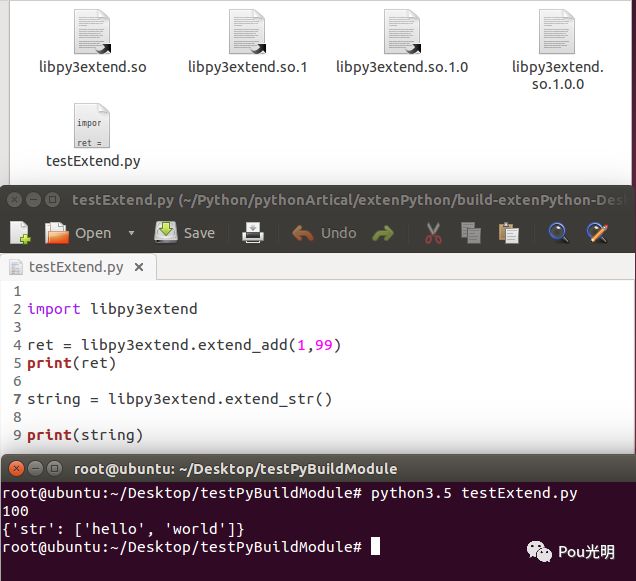Close the testExtend.py tab
The width and height of the screenshot is (636, 581).
(139, 267)
